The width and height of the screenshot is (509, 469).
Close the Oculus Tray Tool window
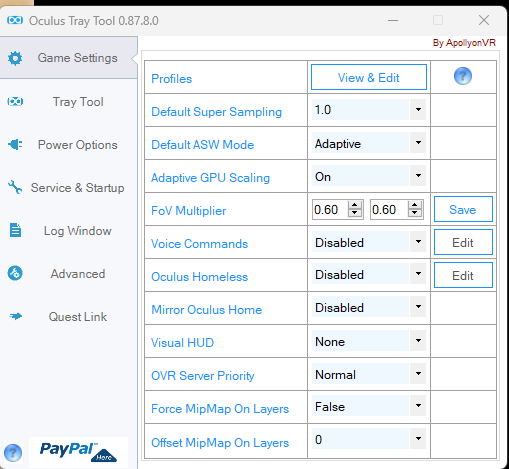(x=484, y=20)
